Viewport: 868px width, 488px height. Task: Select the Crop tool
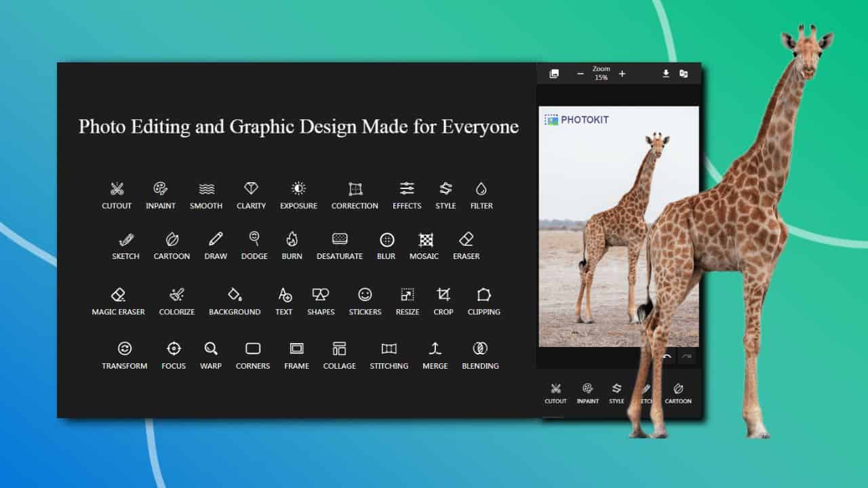[x=443, y=295]
